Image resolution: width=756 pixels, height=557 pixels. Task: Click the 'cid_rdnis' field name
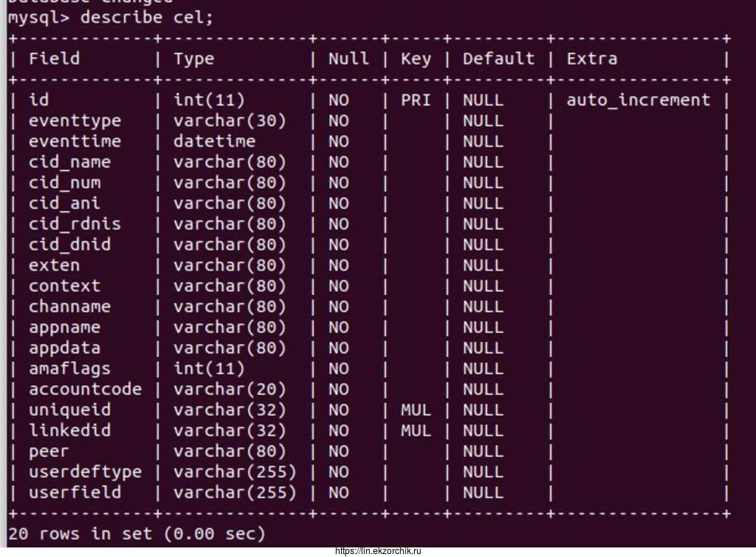tap(75, 224)
